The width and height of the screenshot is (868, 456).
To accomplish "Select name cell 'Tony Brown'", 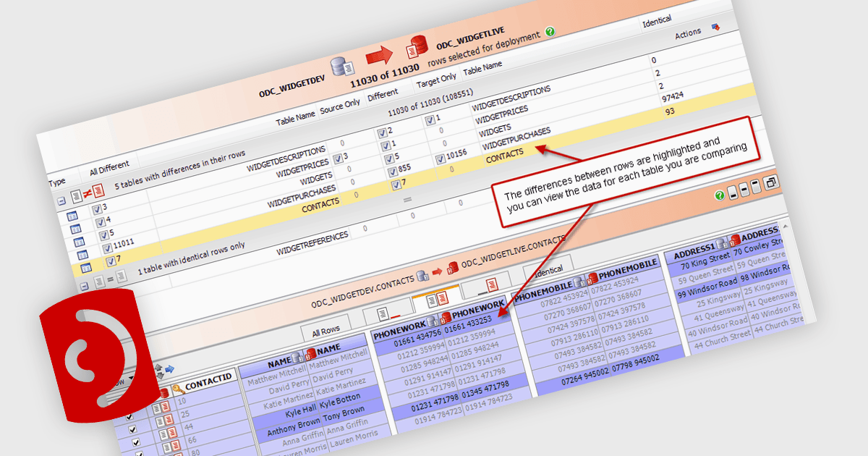I will click(x=344, y=415).
